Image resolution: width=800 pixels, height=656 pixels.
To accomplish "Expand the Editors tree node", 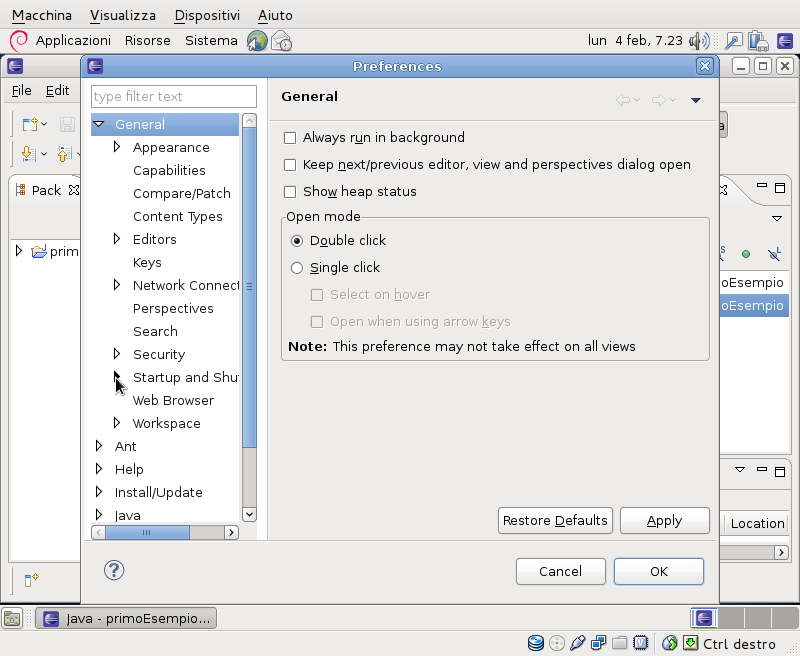I will 117,239.
